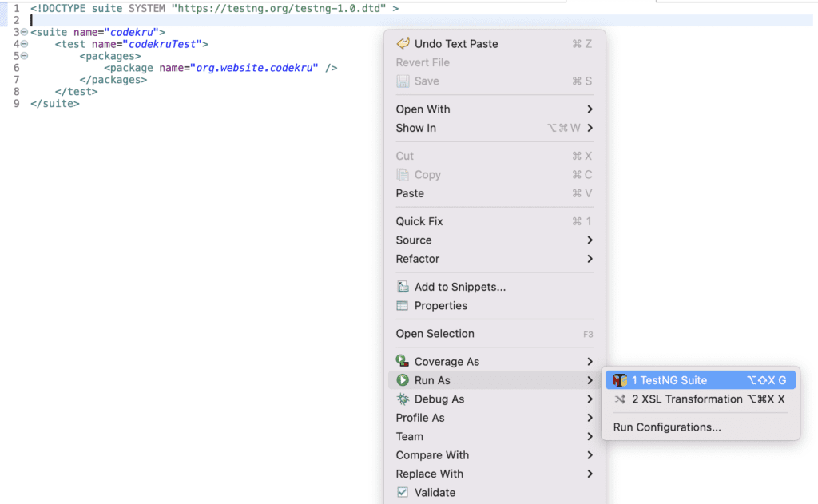Click the Copy icon beside the Copy entry
Image resolution: width=818 pixels, height=504 pixels.
tap(403, 174)
